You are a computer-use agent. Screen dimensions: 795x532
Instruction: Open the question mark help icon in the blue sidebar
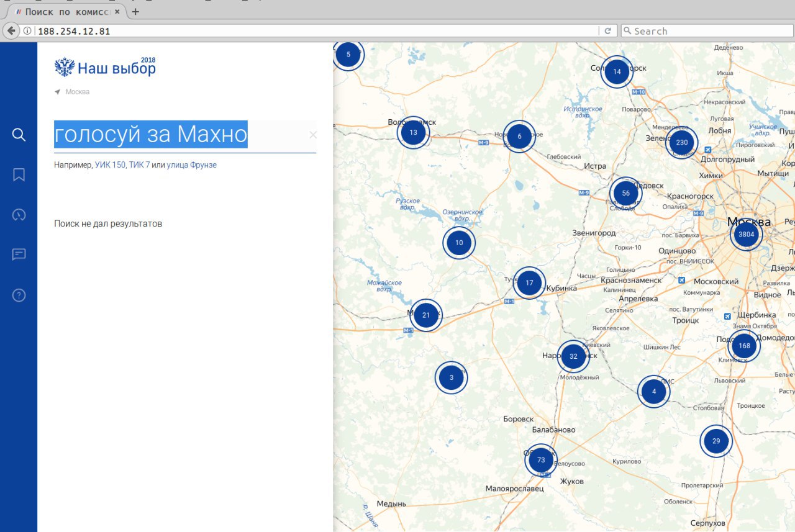pyautogui.click(x=19, y=295)
